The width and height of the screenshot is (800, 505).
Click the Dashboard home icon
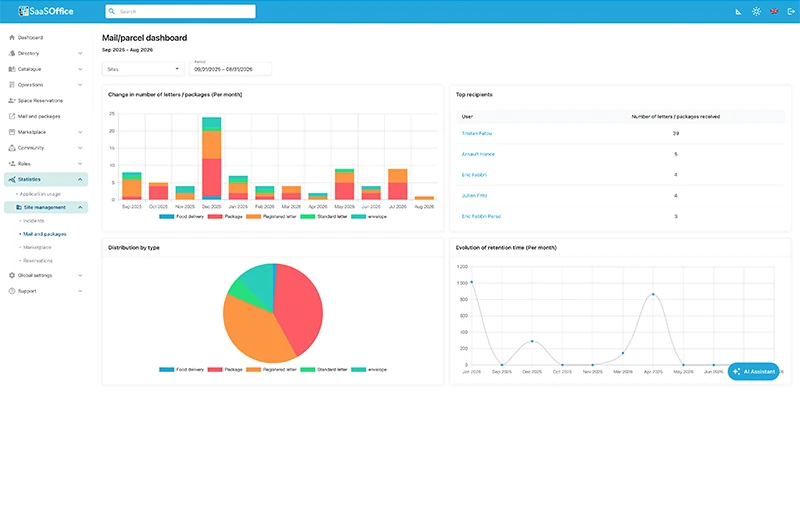[x=12, y=37]
